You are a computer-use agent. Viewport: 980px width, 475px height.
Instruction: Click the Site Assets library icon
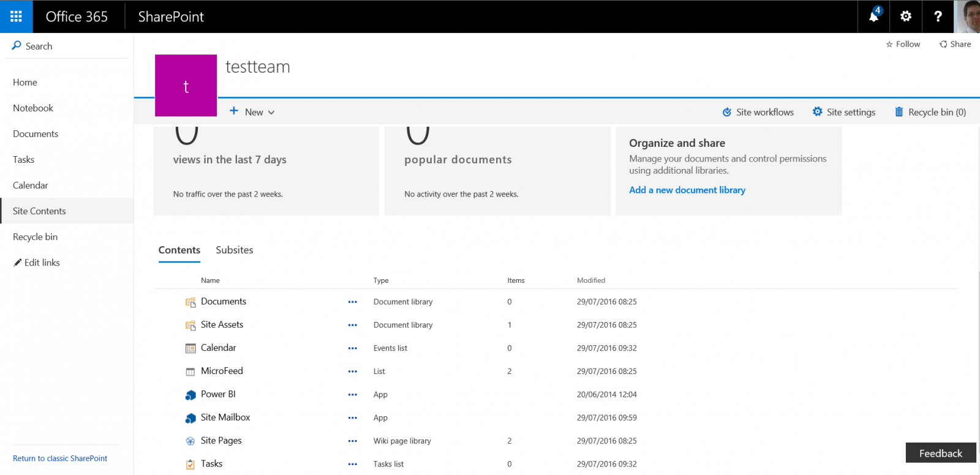coord(190,325)
